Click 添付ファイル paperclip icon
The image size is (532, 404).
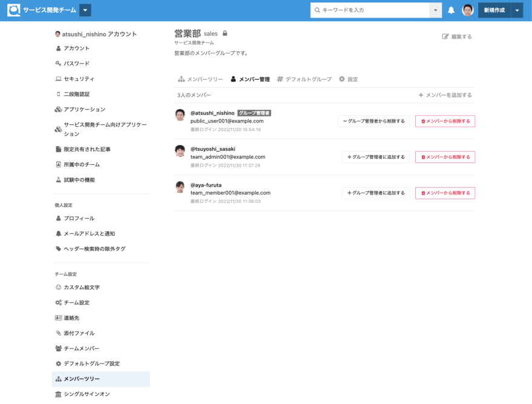coord(59,333)
